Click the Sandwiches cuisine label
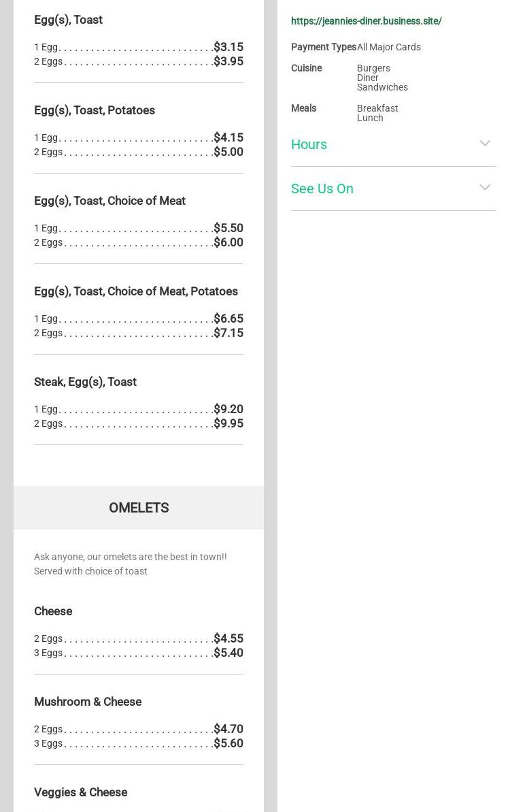This screenshot has width=510, height=812. (x=382, y=87)
